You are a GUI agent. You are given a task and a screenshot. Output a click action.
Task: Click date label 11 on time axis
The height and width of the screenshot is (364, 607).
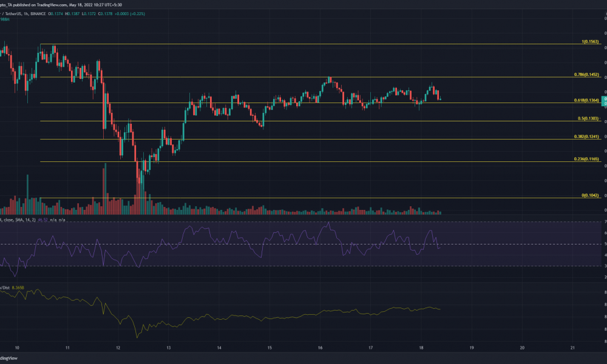(67, 348)
